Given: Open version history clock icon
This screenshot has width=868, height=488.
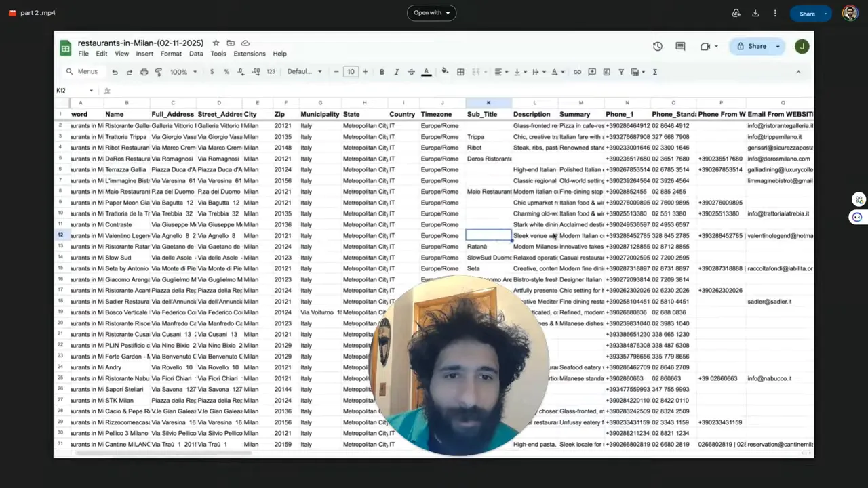Looking at the screenshot, I should click(658, 46).
